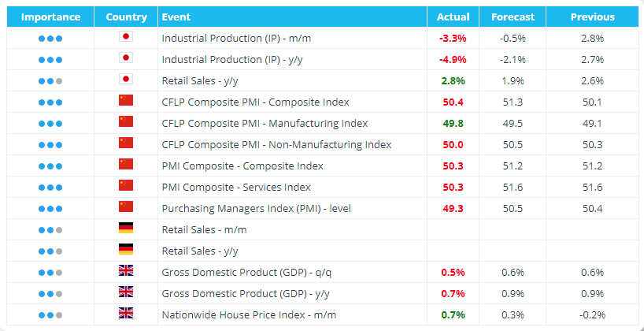The height and width of the screenshot is (331, 644).
Task: Click importance dots for Industrial Production m/m
Action: pos(50,38)
